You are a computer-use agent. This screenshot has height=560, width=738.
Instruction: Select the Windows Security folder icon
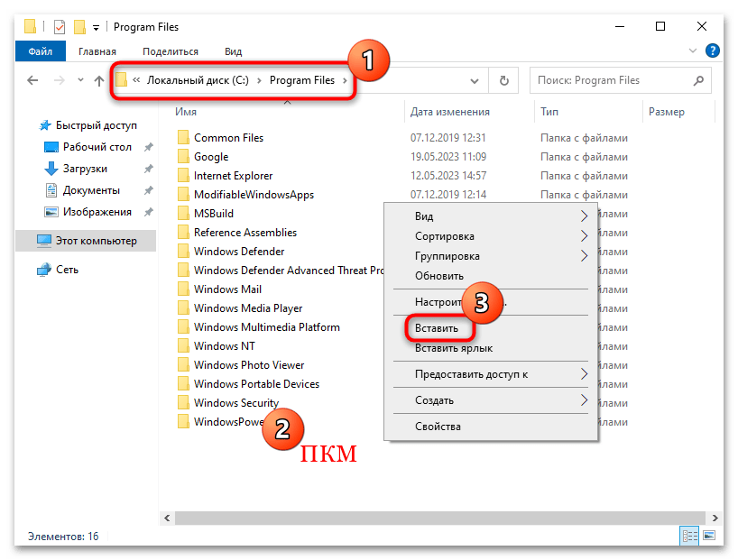183,402
